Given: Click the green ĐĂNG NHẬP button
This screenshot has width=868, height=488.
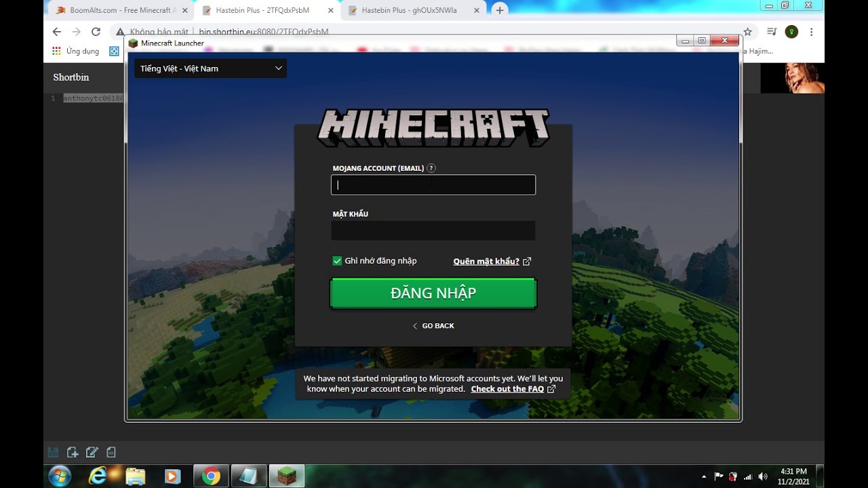Looking at the screenshot, I should click(x=433, y=293).
